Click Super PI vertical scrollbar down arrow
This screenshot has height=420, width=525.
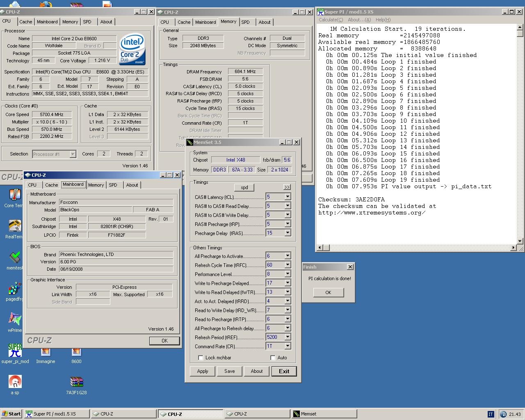click(x=520, y=241)
